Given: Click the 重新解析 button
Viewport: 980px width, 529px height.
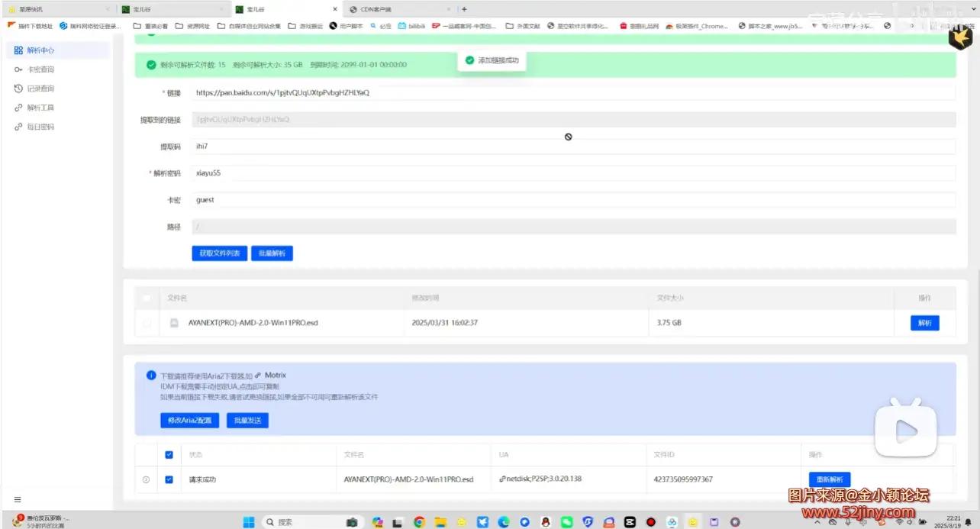Looking at the screenshot, I should tap(830, 479).
